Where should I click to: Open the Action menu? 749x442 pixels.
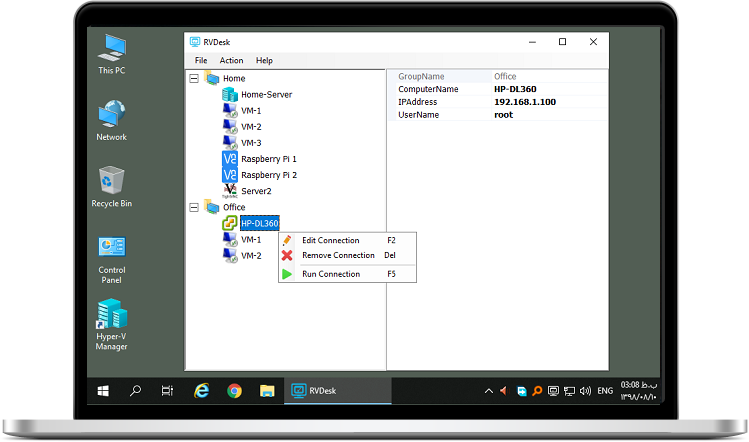(231, 61)
